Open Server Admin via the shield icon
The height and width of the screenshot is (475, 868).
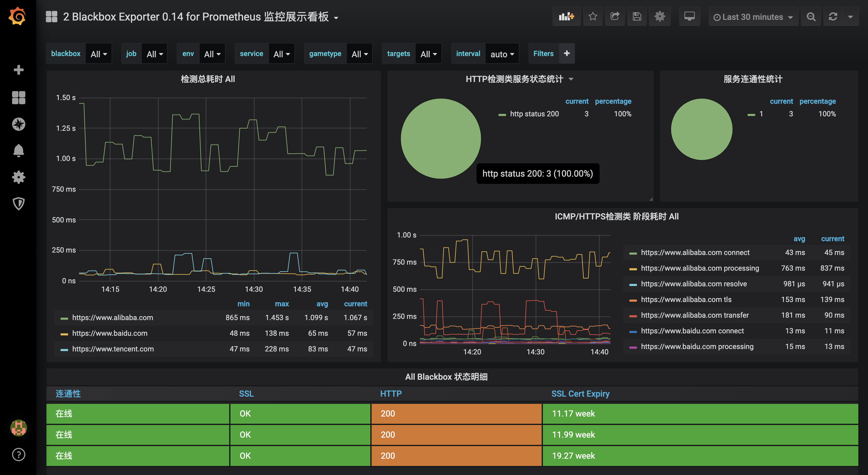(18, 204)
